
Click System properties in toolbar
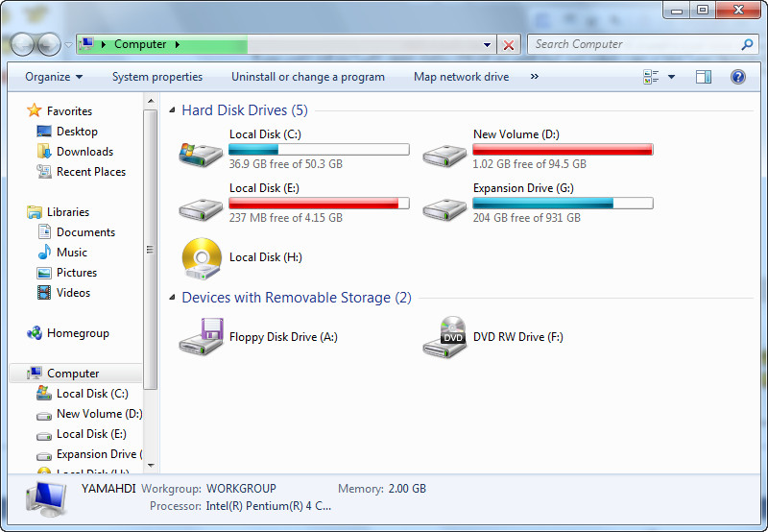point(157,77)
